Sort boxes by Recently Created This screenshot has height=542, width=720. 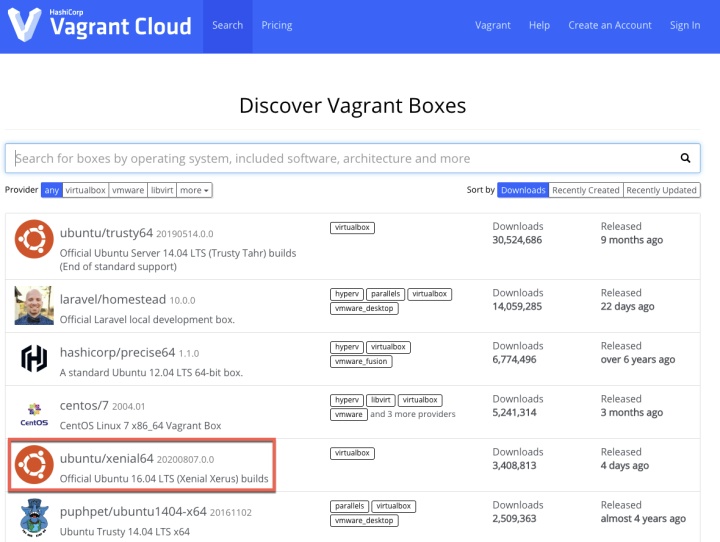click(x=586, y=190)
